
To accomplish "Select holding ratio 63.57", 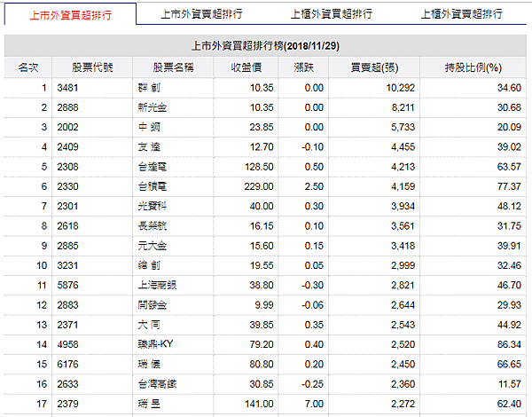I will coord(509,167).
